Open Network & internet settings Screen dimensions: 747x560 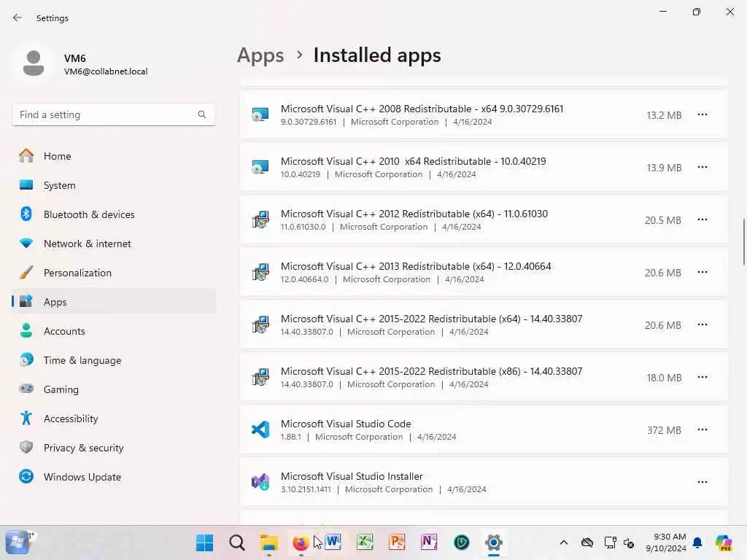click(113, 244)
